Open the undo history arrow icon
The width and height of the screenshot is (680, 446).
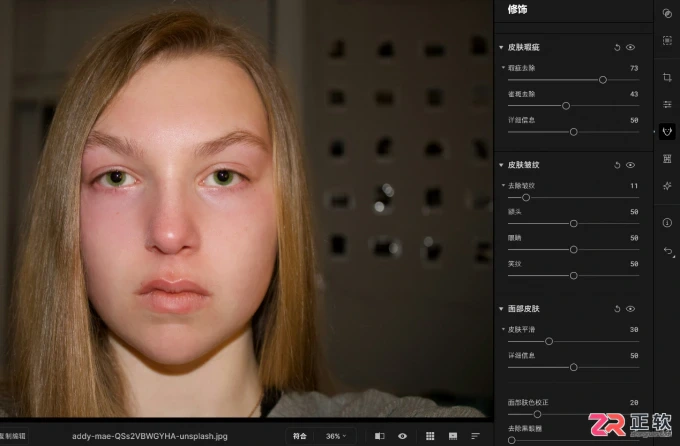coord(668,251)
